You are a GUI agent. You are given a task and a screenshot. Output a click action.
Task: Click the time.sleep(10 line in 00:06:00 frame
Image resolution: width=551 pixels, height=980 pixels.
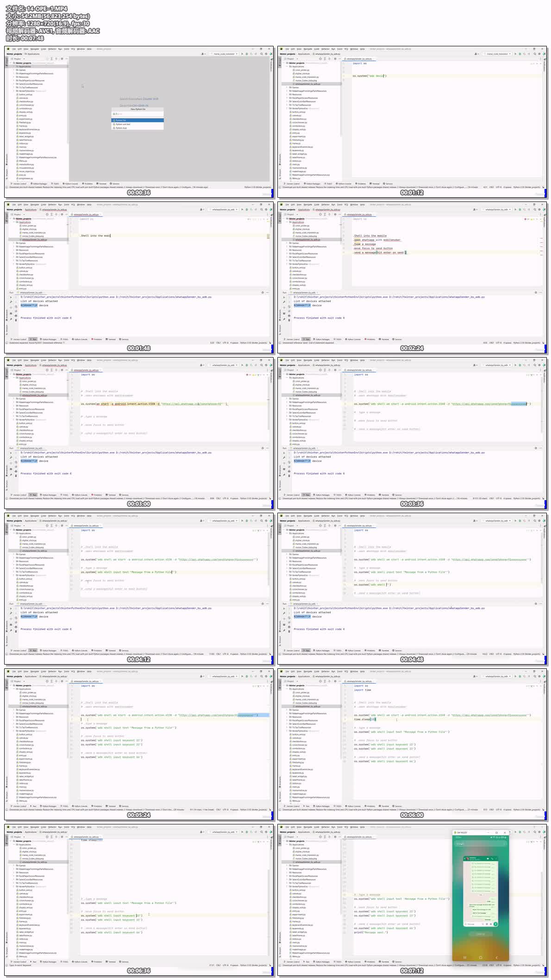click(x=365, y=719)
